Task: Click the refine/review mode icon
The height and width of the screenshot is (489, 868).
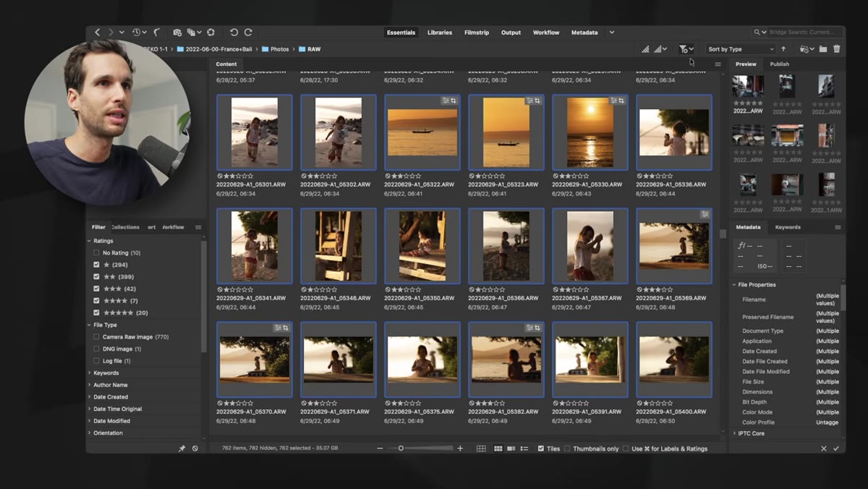Action: (192, 33)
